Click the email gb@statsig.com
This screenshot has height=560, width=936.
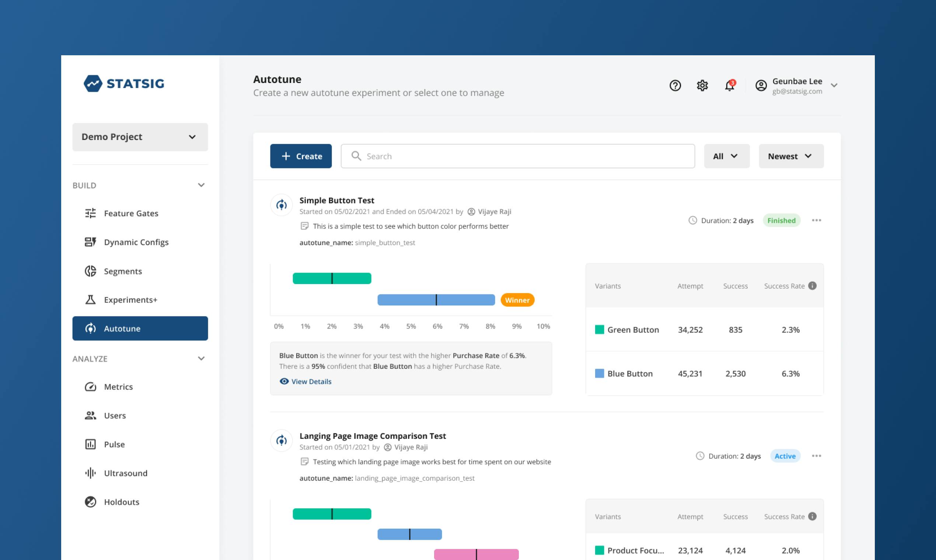click(797, 91)
